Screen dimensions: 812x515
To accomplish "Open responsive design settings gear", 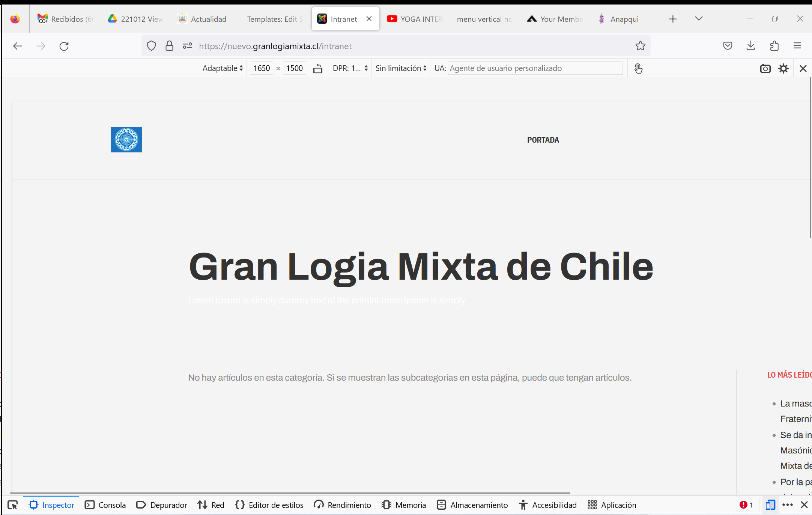I will pos(783,68).
